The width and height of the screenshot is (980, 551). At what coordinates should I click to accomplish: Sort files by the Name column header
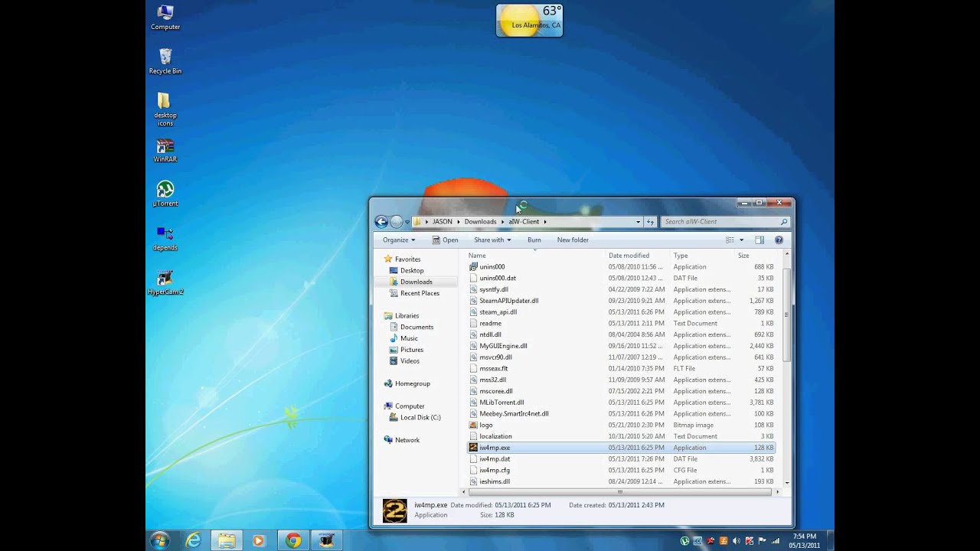(x=534, y=256)
